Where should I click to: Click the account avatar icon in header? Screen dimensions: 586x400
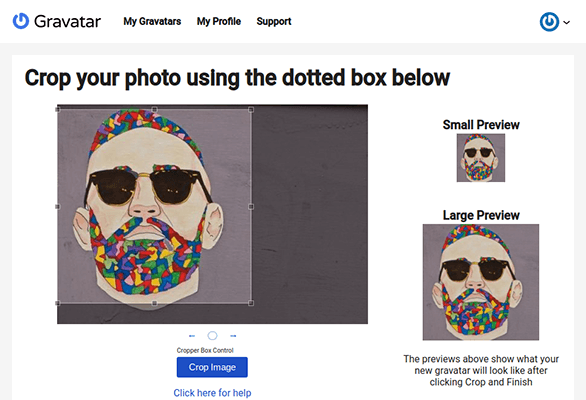point(549,22)
